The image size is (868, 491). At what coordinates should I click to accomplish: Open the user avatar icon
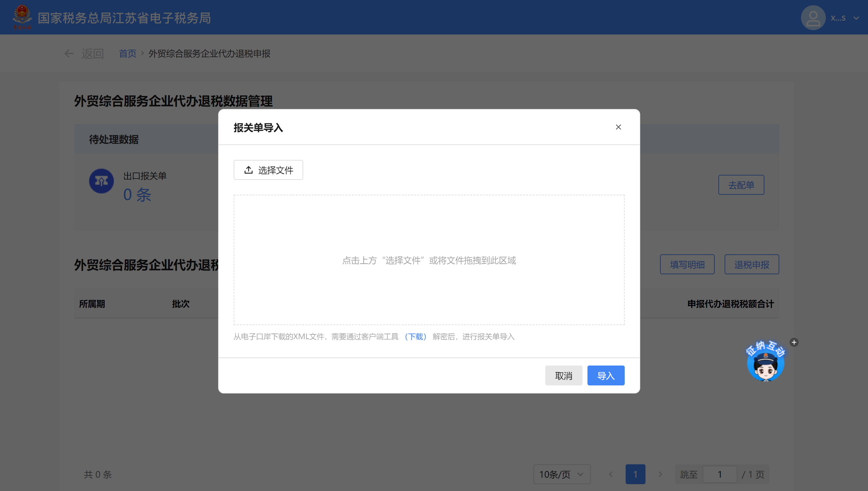pos(813,18)
